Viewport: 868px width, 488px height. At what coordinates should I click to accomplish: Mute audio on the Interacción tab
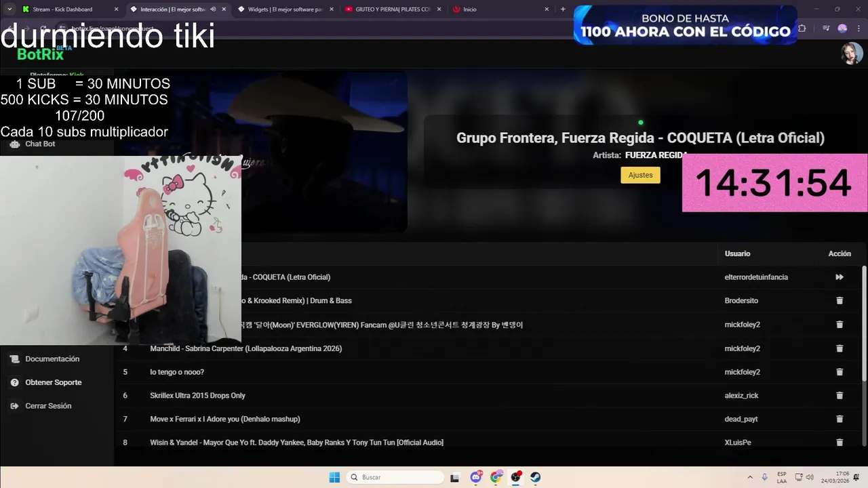[213, 9]
